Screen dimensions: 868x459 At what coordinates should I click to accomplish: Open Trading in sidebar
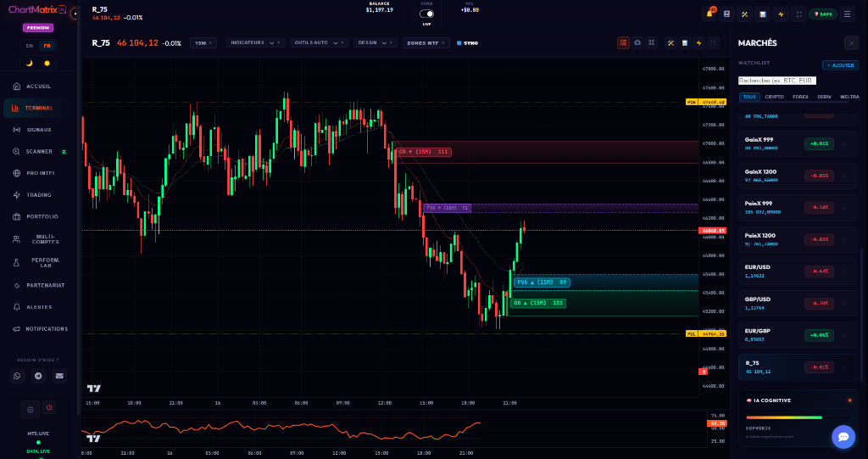click(39, 194)
